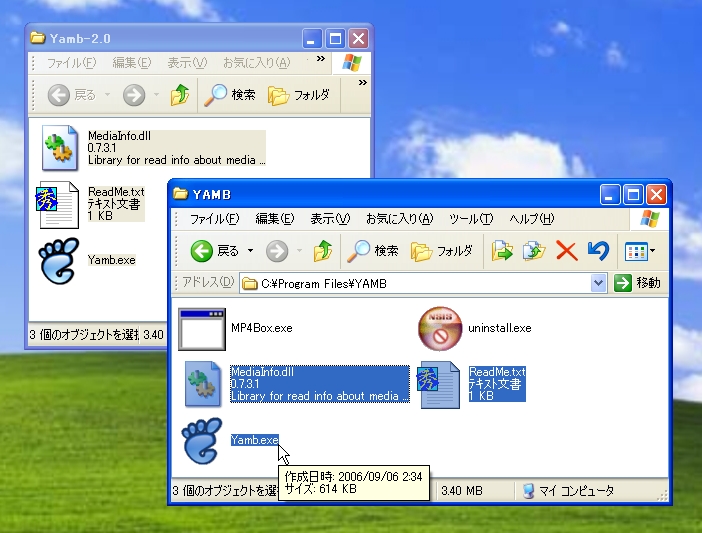Close the YAMB window

[x=656, y=195]
